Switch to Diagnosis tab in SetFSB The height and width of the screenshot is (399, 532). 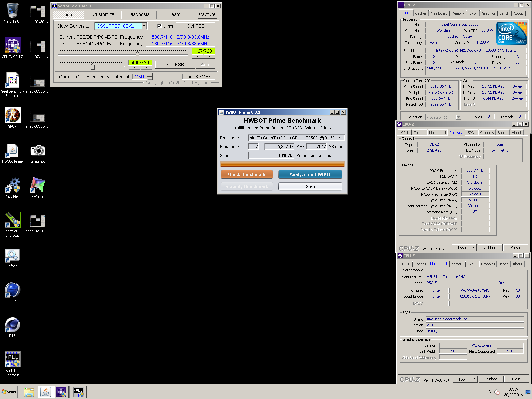(139, 14)
